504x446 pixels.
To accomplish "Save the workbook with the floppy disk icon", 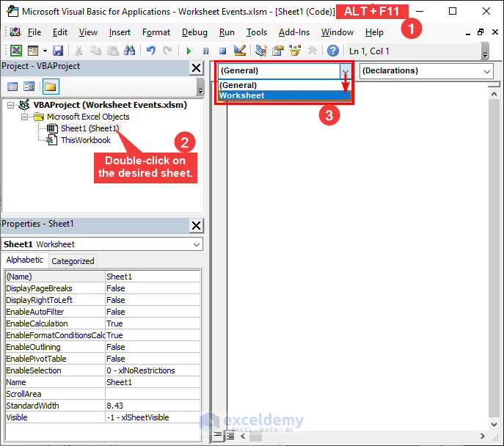I will [x=58, y=51].
